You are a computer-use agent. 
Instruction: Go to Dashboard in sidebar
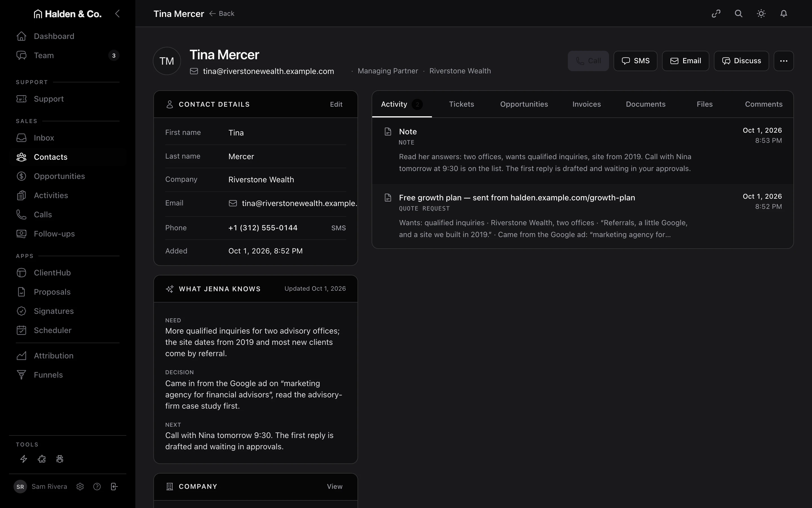67,36
